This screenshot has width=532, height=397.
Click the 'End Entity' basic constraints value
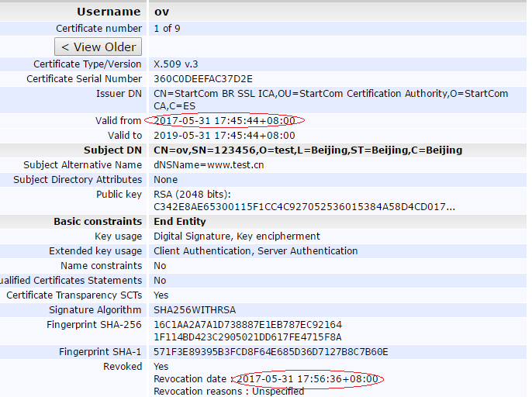(180, 222)
